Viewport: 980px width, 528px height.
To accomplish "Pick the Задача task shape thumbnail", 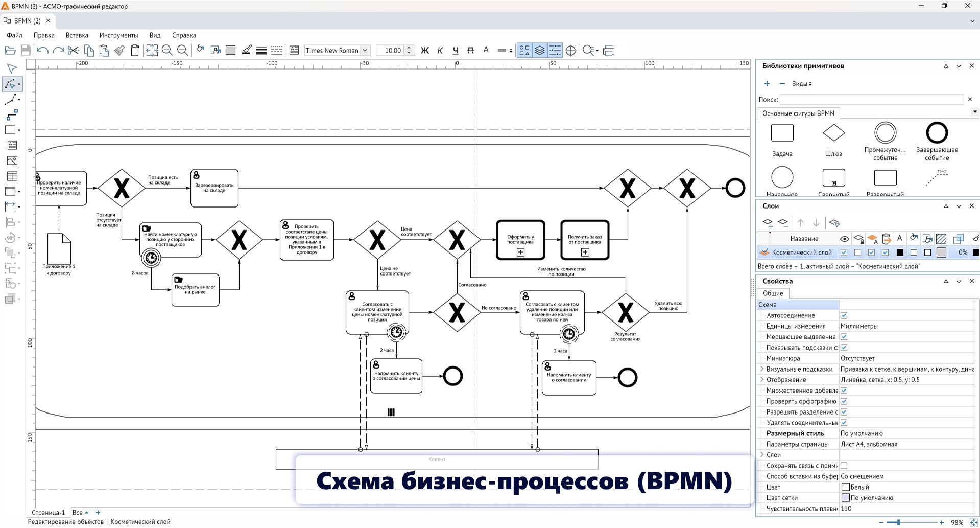I will coord(782,133).
